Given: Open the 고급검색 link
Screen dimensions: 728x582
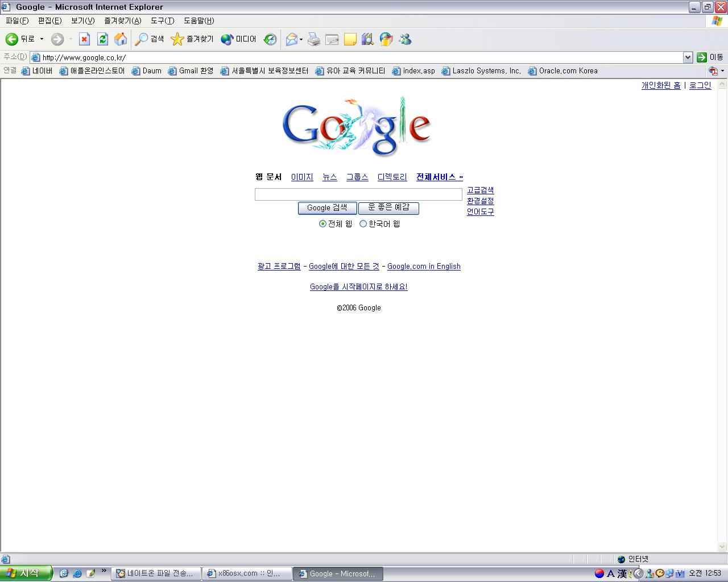Looking at the screenshot, I should 481,190.
